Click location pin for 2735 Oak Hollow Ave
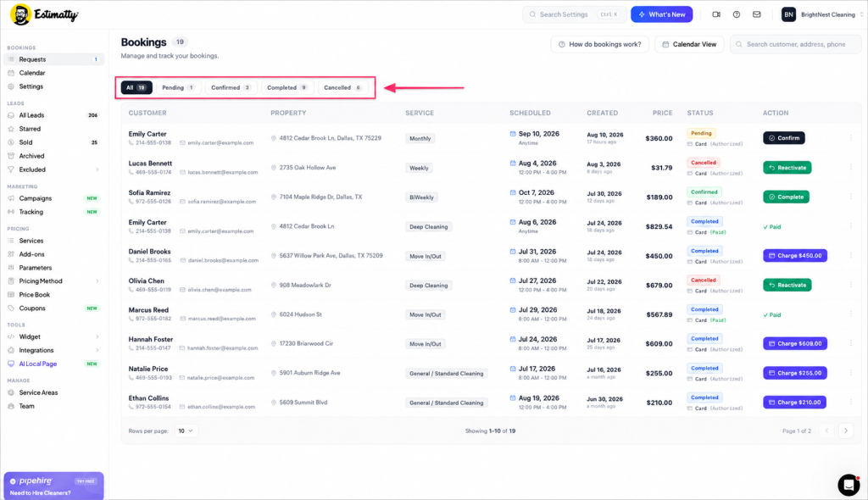Screen dimensions: 868x500 coord(274,168)
